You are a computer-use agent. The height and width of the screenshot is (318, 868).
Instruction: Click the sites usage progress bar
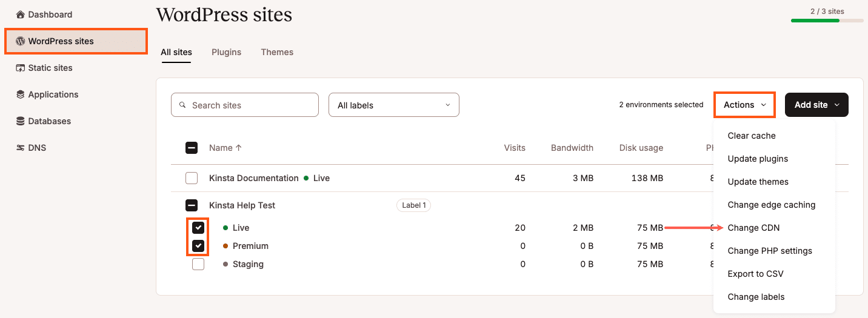[x=827, y=21]
